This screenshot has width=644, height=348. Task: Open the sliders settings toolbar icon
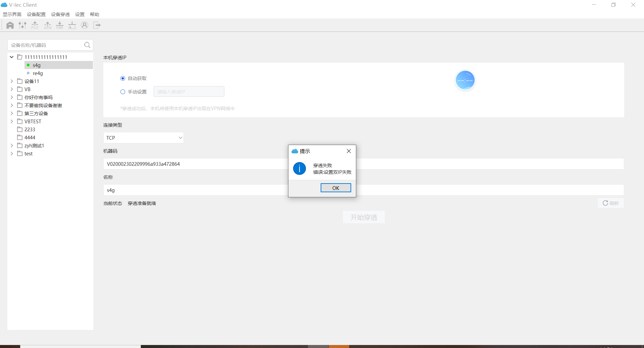(22, 25)
